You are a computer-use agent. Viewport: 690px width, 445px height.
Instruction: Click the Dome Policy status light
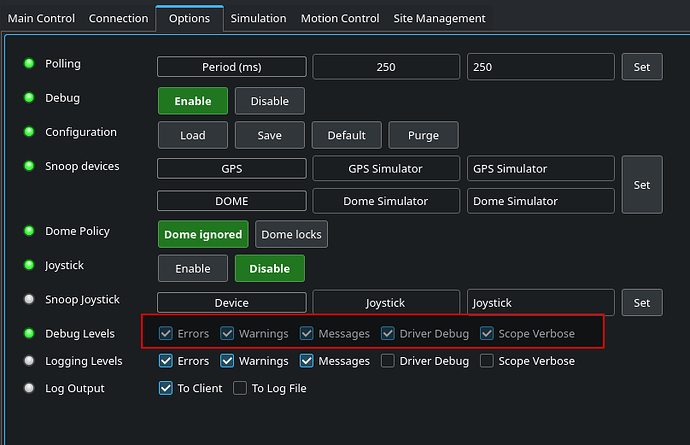[x=29, y=231]
